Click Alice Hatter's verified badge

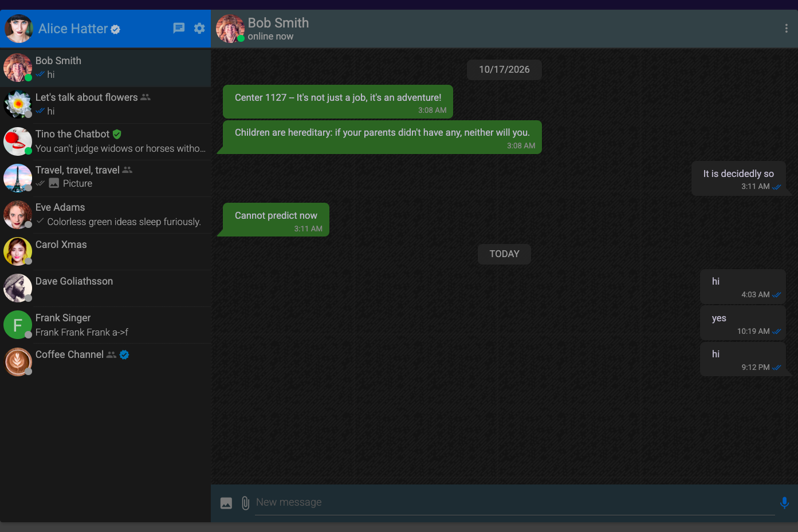115,29
